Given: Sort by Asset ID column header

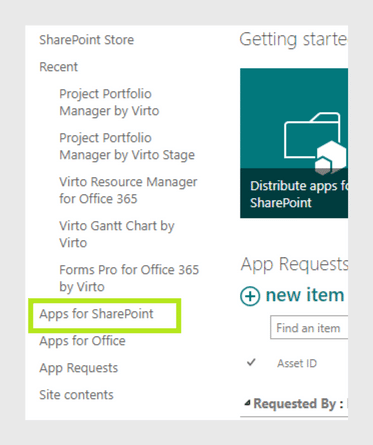Looking at the screenshot, I should tap(297, 363).
